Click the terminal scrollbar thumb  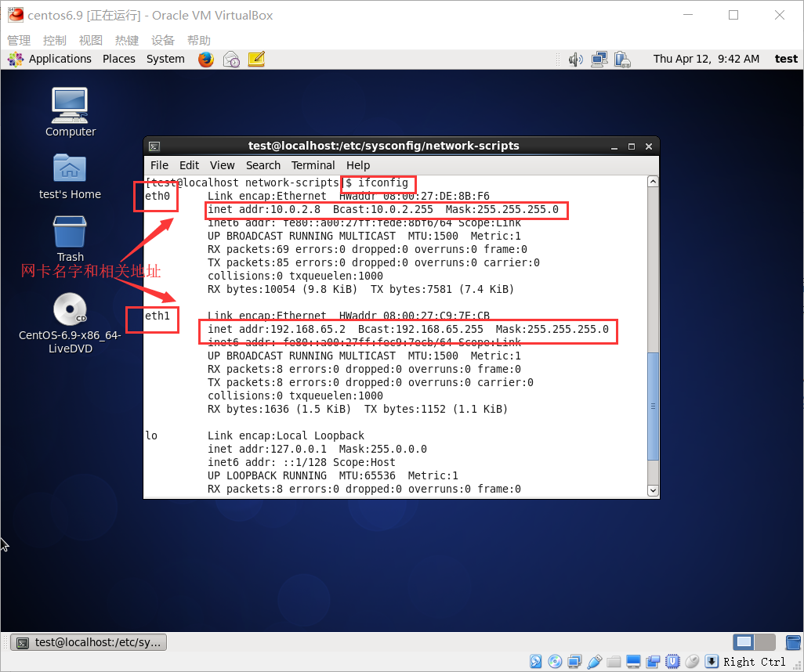point(653,406)
